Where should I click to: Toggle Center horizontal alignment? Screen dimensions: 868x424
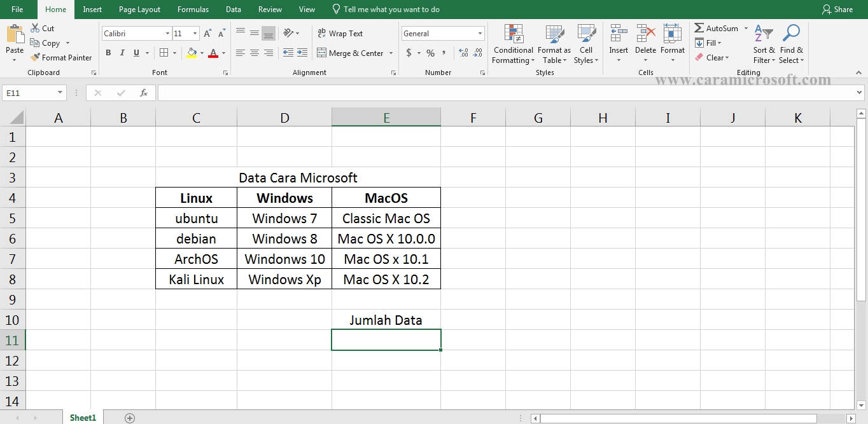click(255, 53)
